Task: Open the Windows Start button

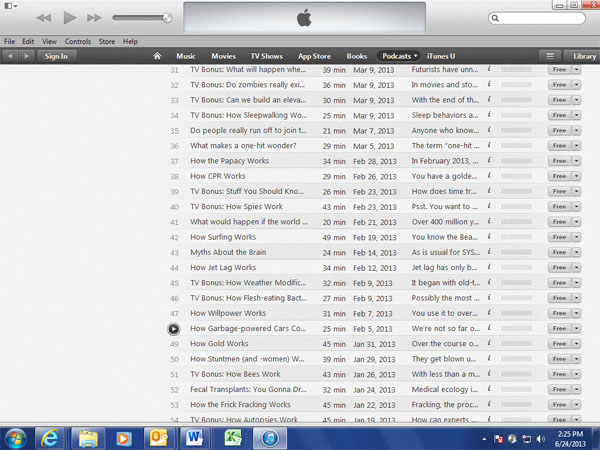Action: (14, 438)
